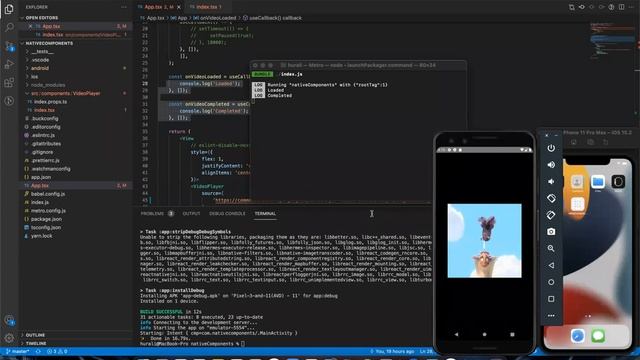This screenshot has width=640, height=360.
Task: Open the Output panel tab
Action: pos(191,213)
